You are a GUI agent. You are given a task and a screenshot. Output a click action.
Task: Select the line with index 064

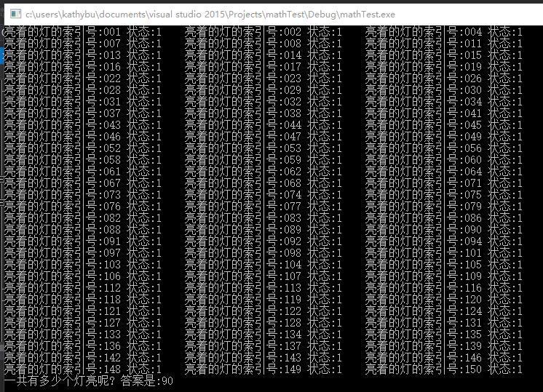click(x=444, y=172)
